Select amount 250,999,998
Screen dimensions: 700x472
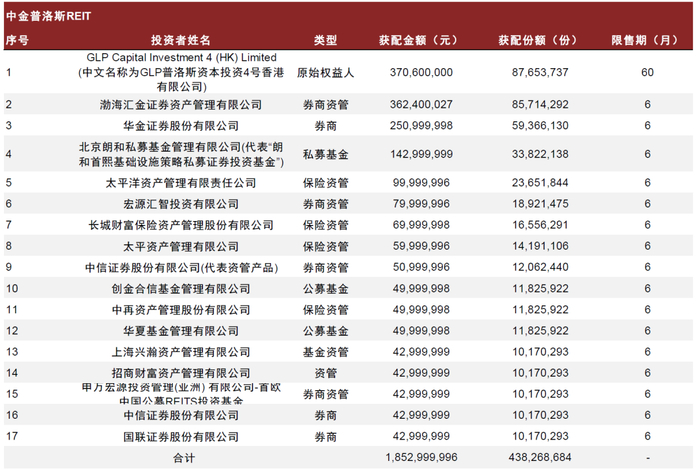coord(421,125)
